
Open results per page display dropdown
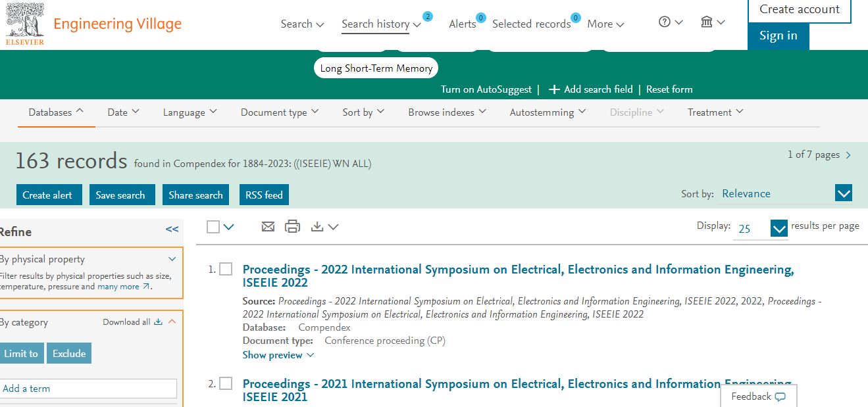[x=779, y=229]
